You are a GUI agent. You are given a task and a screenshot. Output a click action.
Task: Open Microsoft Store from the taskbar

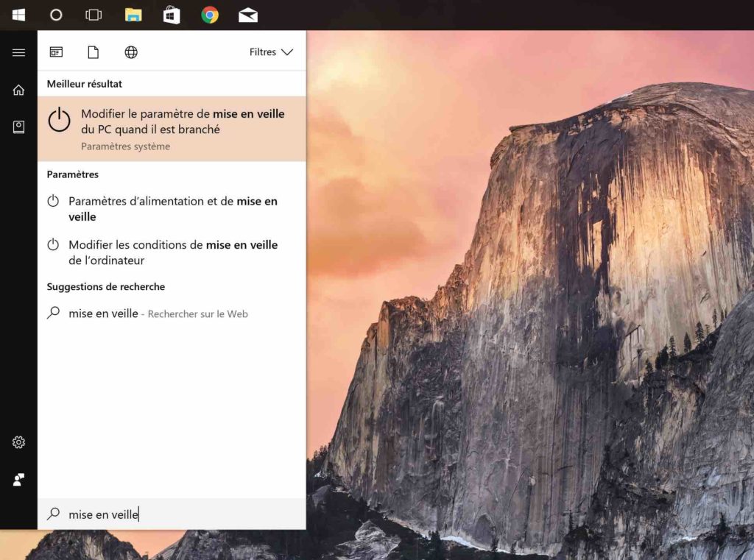pyautogui.click(x=172, y=15)
